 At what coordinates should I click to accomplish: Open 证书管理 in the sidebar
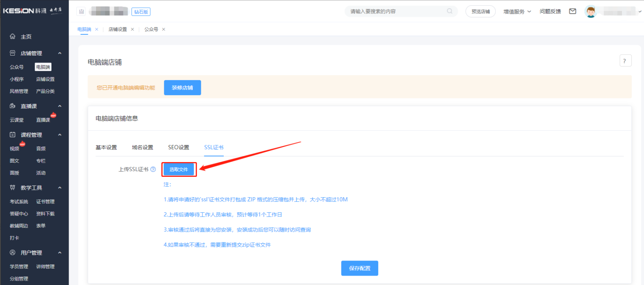[x=45, y=202]
